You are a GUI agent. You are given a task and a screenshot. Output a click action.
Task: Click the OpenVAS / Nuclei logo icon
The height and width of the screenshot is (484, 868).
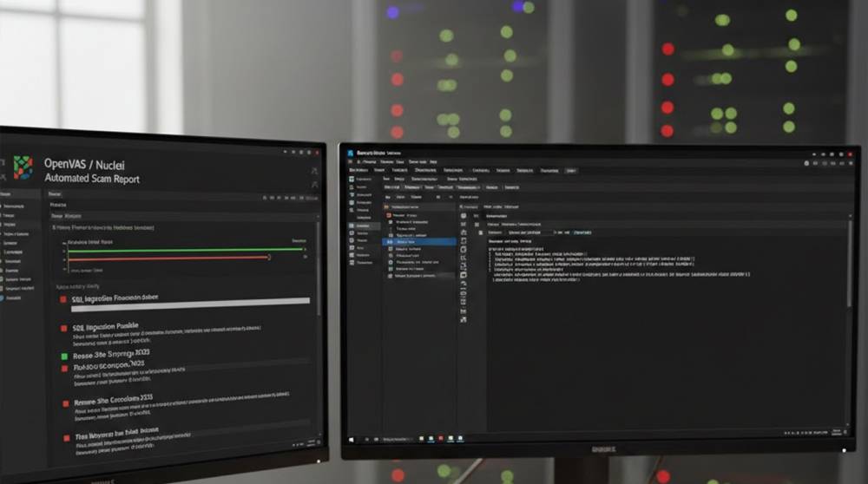tap(23, 167)
